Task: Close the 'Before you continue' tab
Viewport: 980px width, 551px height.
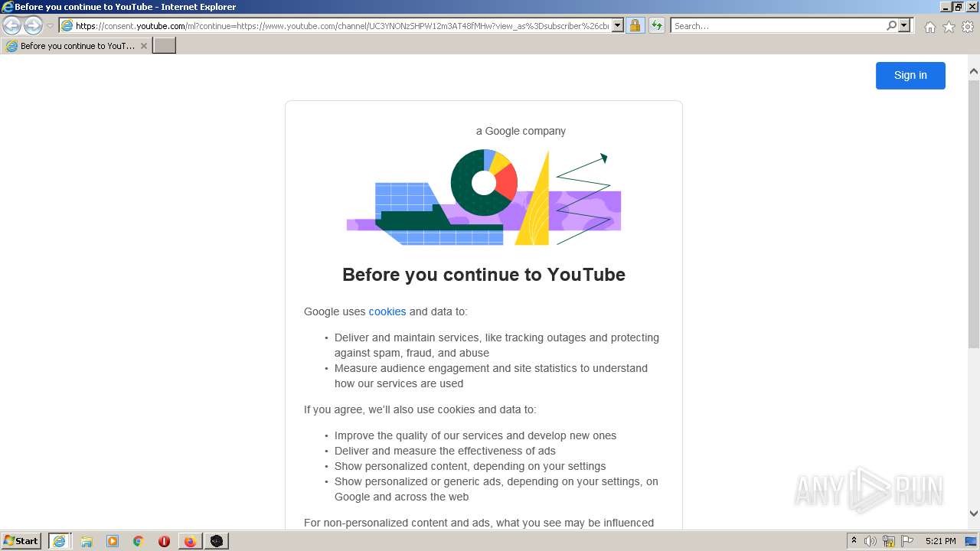Action: click(x=143, y=46)
